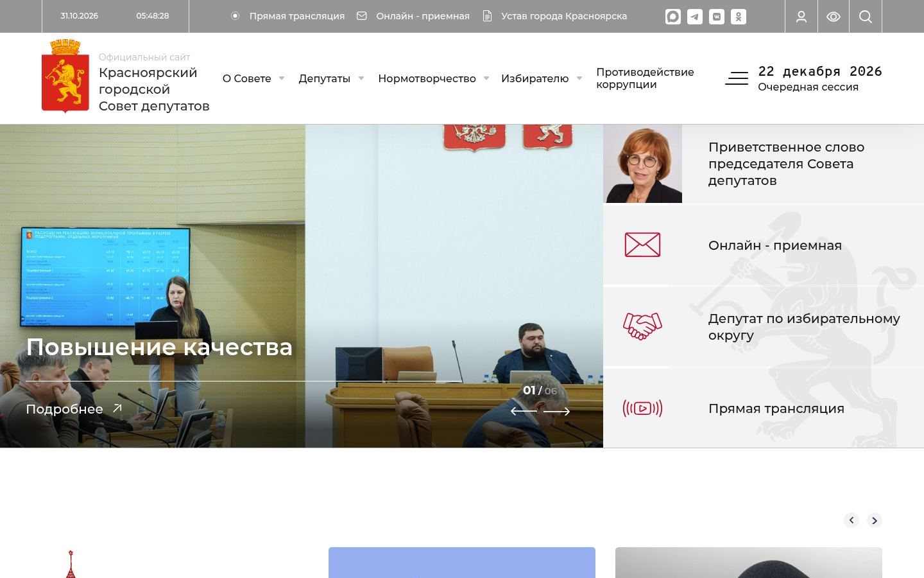Click the handshake icon for Депутат по избирательному округу
This screenshot has width=924, height=578.
(x=642, y=326)
